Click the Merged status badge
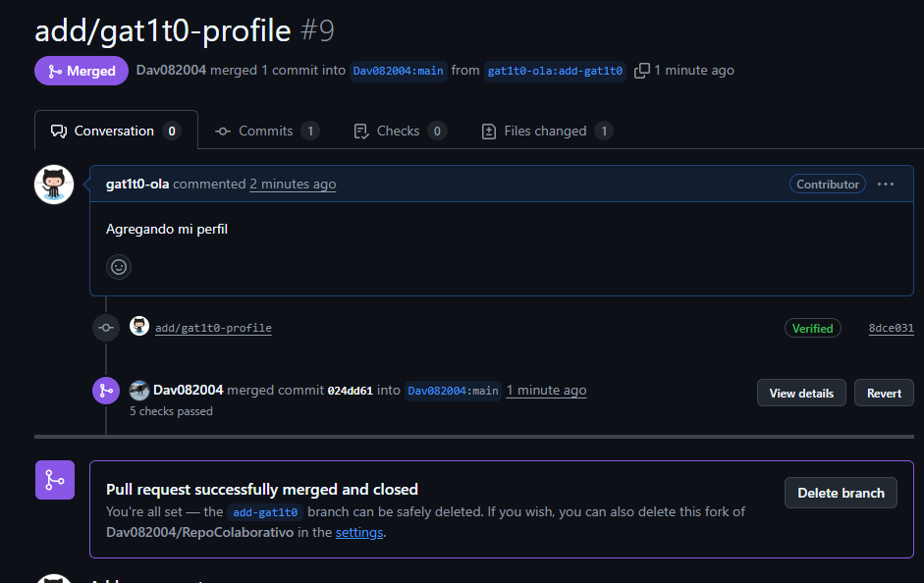This screenshot has height=583, width=924. pos(82,71)
